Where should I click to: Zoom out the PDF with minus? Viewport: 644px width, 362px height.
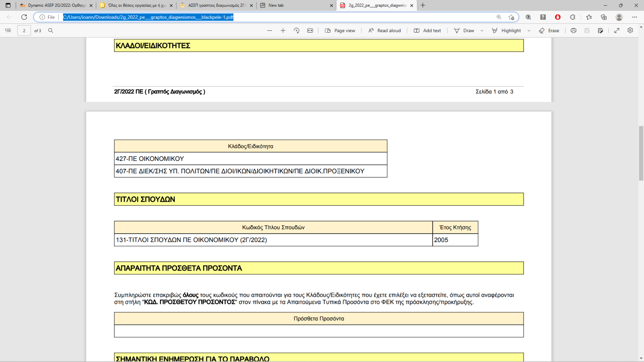click(270, 31)
